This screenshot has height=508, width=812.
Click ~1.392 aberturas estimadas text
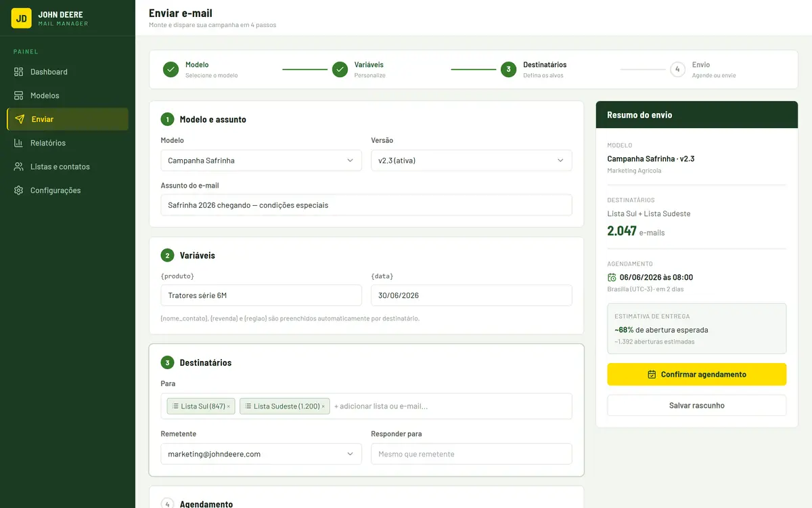[654, 341]
